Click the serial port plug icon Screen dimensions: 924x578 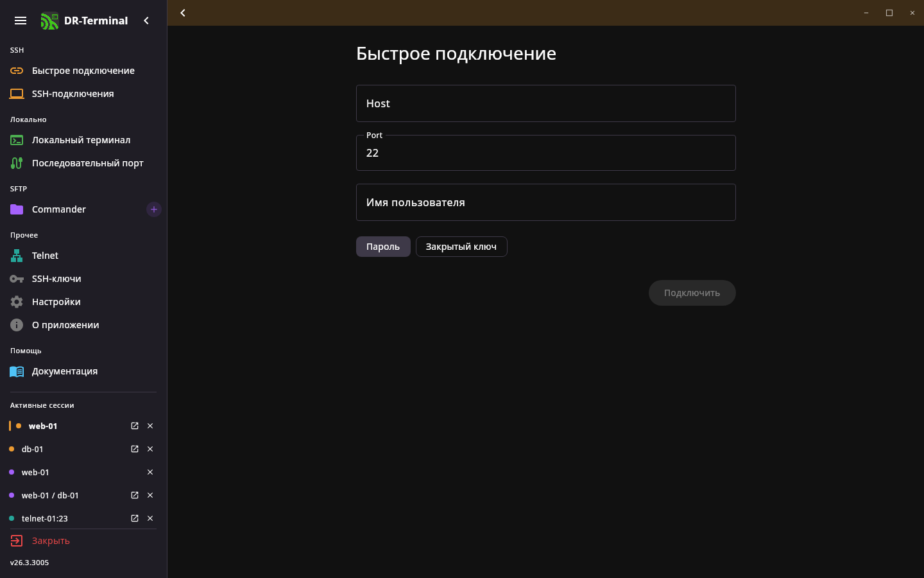click(17, 163)
